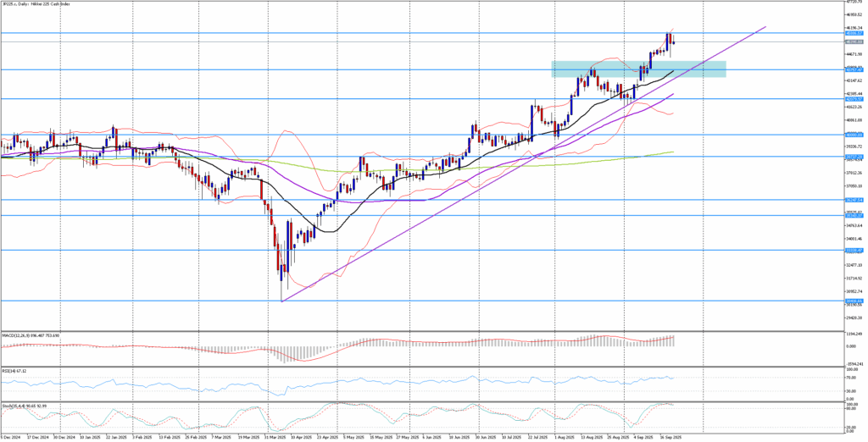Click the 33106.47 horizontal line price label
Viewport: 868px width, 442px height.
click(x=854, y=251)
